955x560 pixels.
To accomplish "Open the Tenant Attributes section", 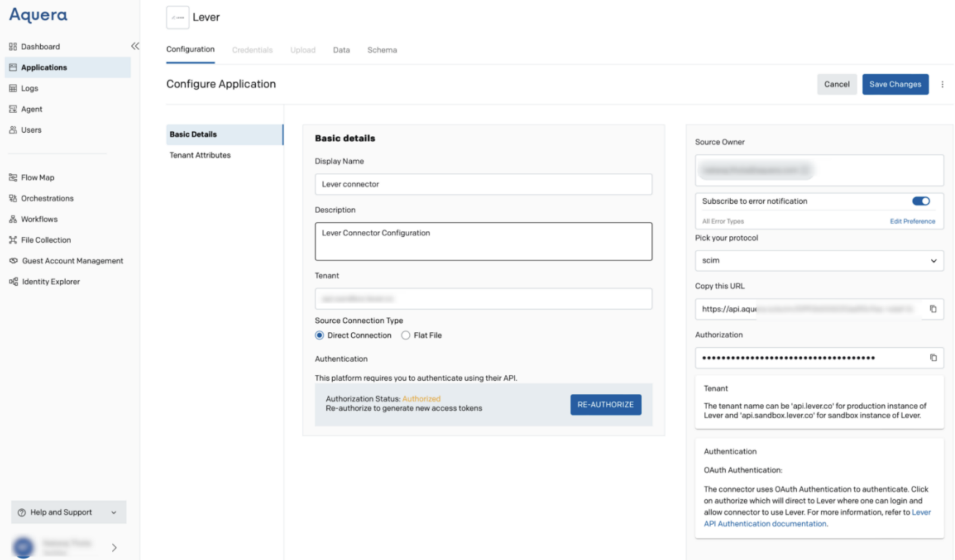I will click(x=200, y=155).
